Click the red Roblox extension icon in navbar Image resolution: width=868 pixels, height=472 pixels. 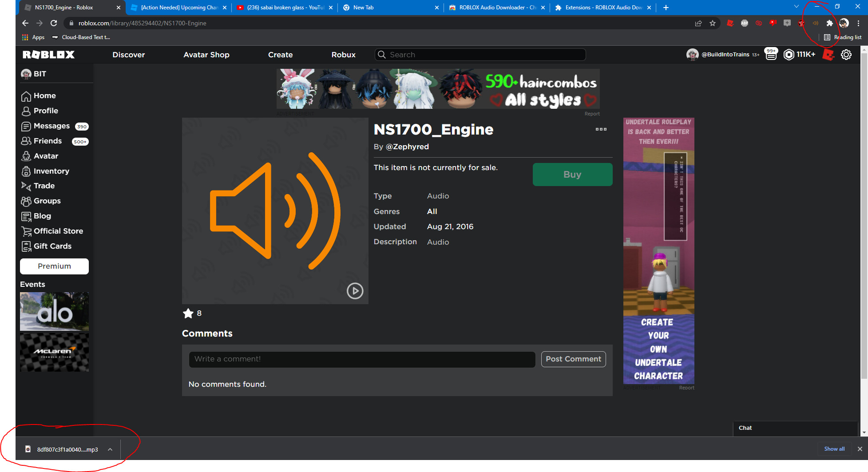click(828, 55)
